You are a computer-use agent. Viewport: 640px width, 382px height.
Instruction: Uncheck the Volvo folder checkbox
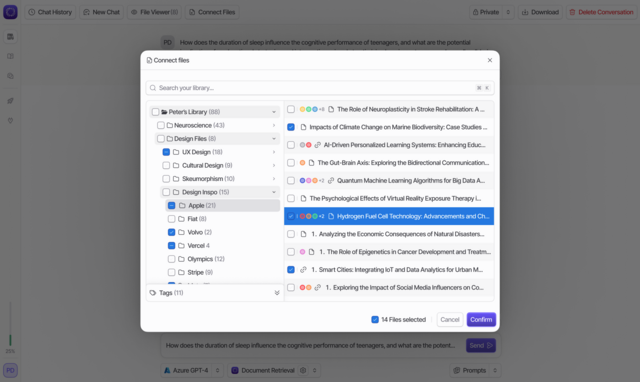coord(171,232)
